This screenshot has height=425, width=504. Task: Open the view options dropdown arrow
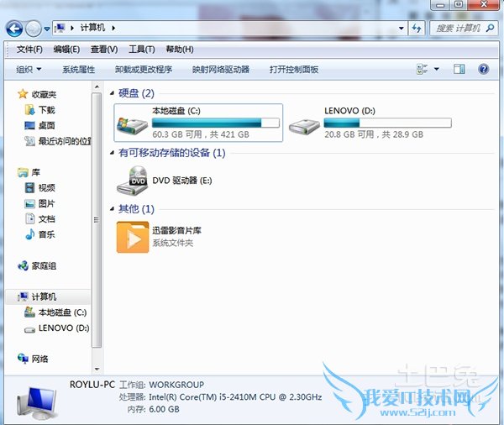pyautogui.click(x=437, y=69)
